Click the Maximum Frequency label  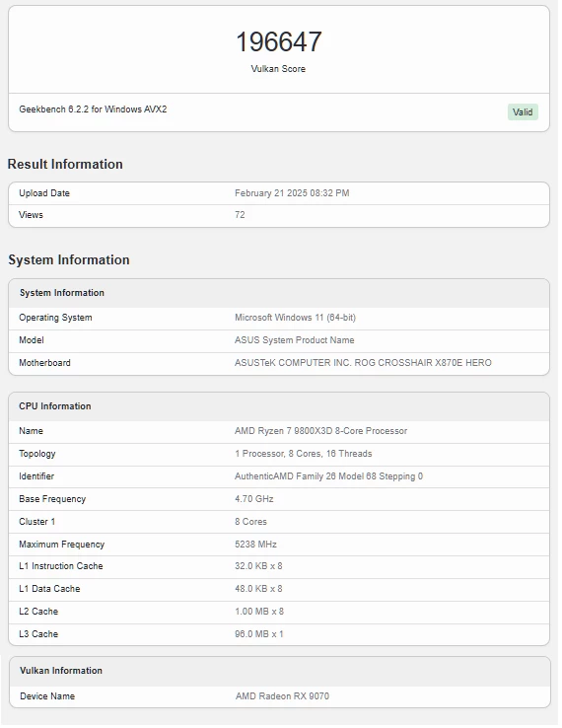[x=61, y=545]
